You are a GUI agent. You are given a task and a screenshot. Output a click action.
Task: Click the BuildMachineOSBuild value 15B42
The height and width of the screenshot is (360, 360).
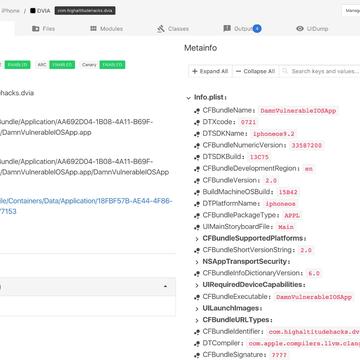288,192
